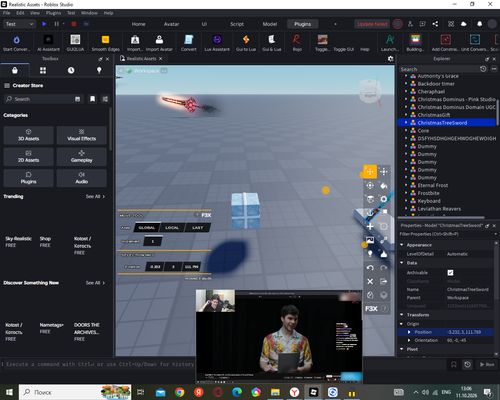This screenshot has width=500, height=400.
Task: Click the Play test button
Action: [44, 24]
